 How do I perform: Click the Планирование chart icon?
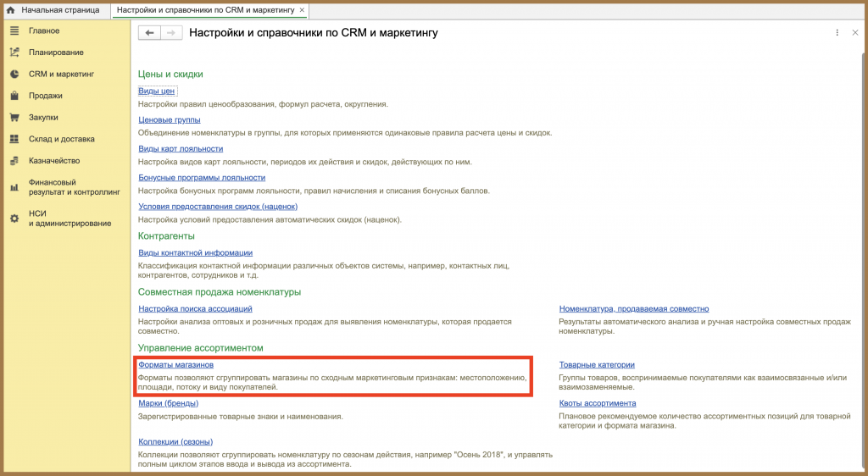(x=14, y=53)
